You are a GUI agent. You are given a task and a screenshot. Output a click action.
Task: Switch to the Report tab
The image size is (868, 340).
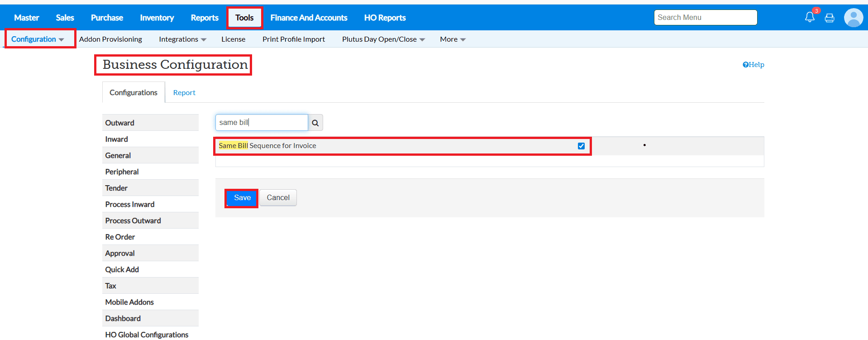tap(184, 92)
